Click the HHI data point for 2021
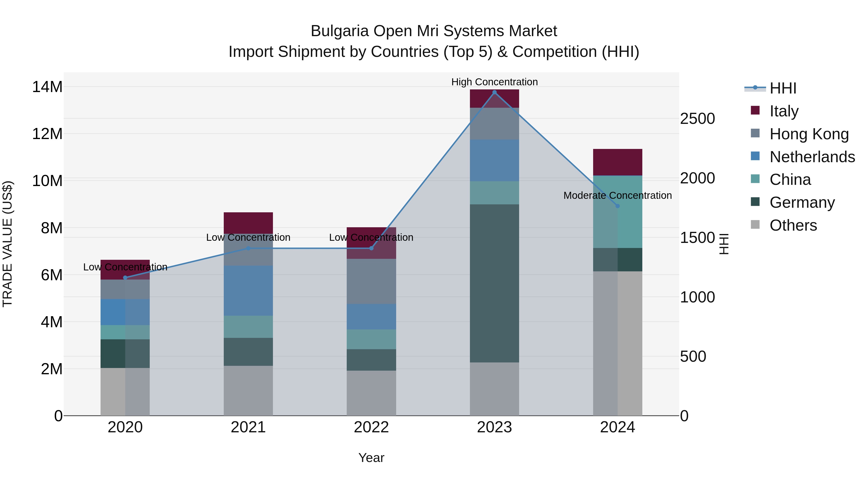 [248, 248]
